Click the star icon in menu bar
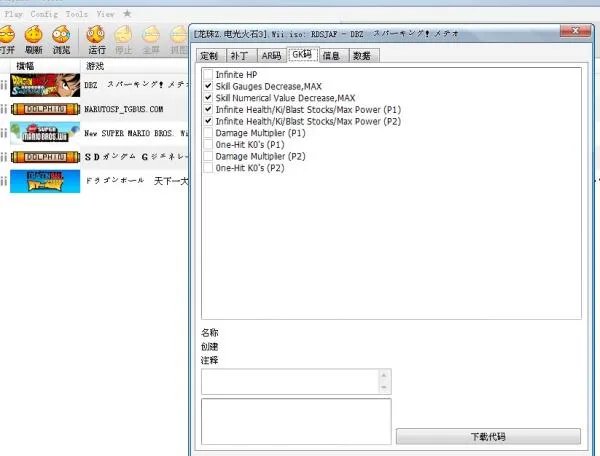This screenshot has height=456, width=600. pos(127,14)
